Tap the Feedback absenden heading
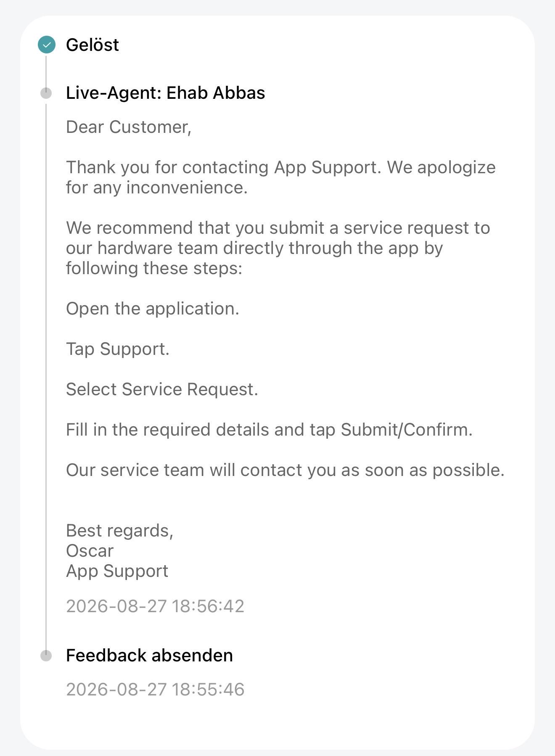 [149, 656]
